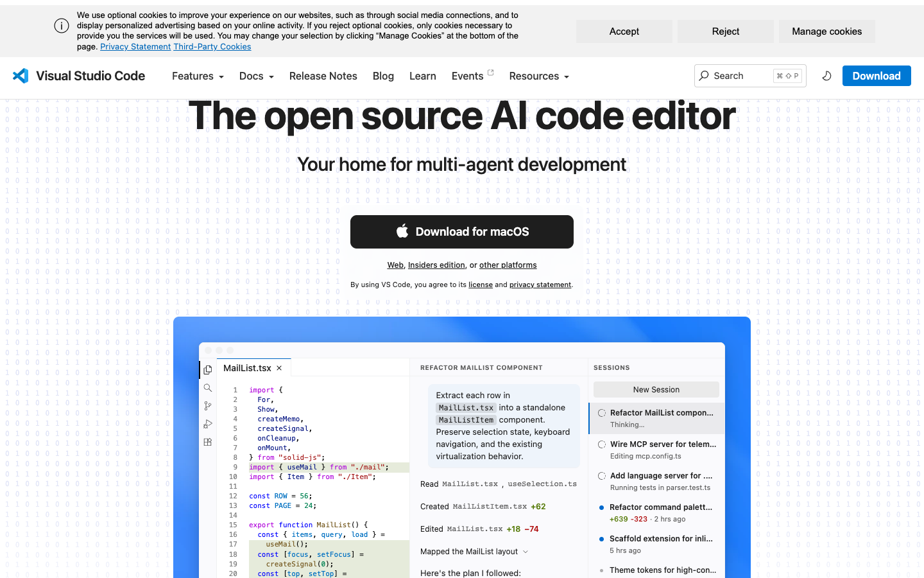Open the Extensions icon in activity bar
924x578 pixels.
(x=208, y=442)
